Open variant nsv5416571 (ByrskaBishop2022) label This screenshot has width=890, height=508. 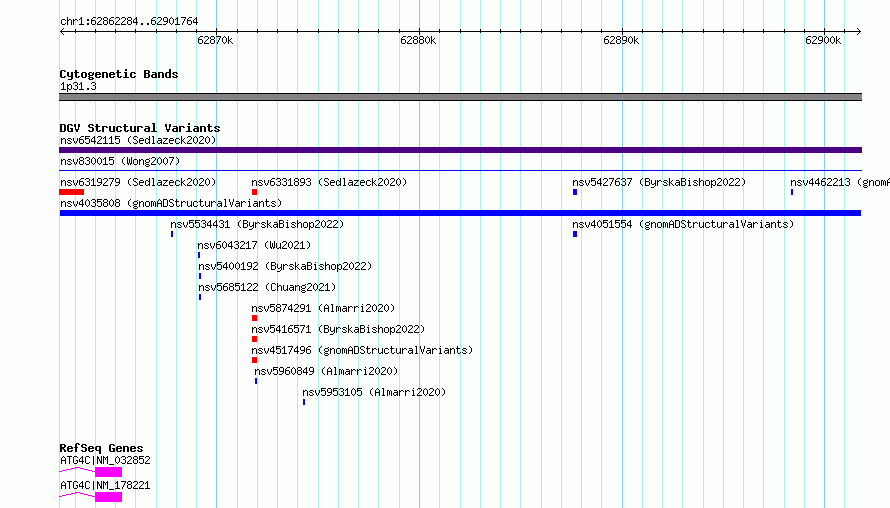pyautogui.click(x=338, y=329)
